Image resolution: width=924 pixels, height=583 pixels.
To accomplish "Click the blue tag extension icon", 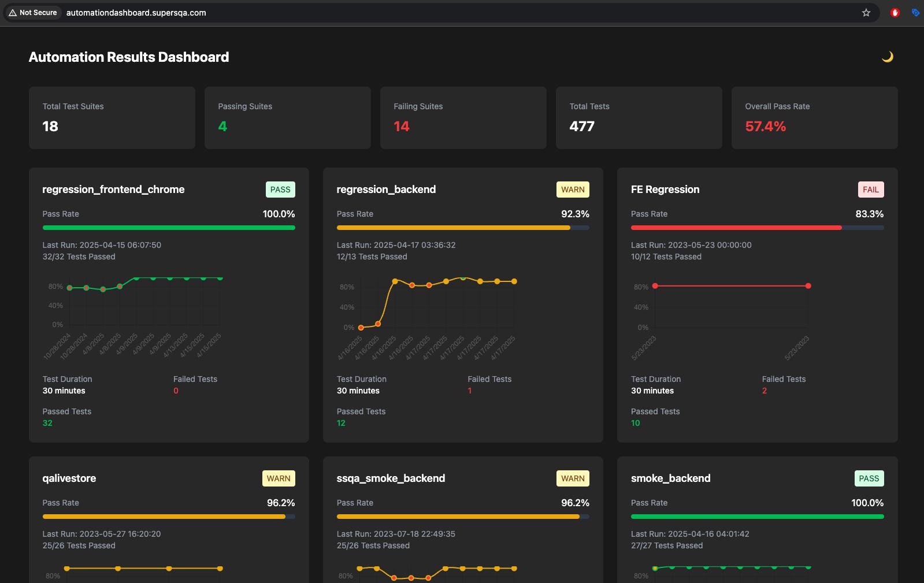I will [915, 13].
